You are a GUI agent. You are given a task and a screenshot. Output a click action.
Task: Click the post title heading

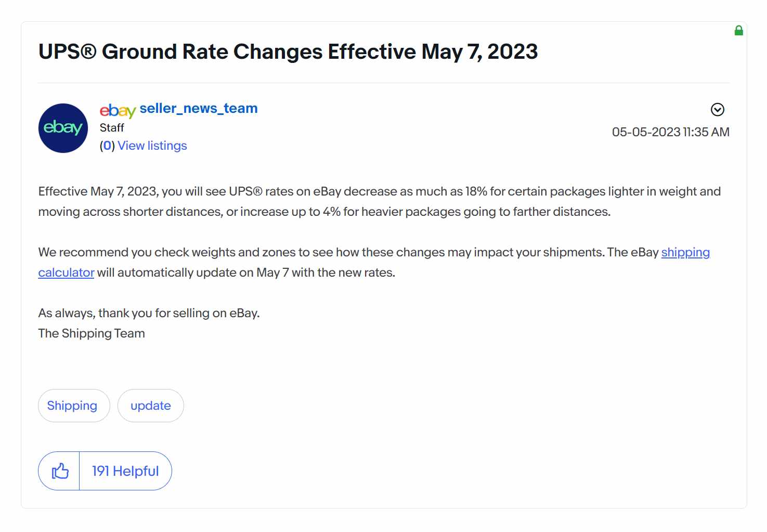288,51
